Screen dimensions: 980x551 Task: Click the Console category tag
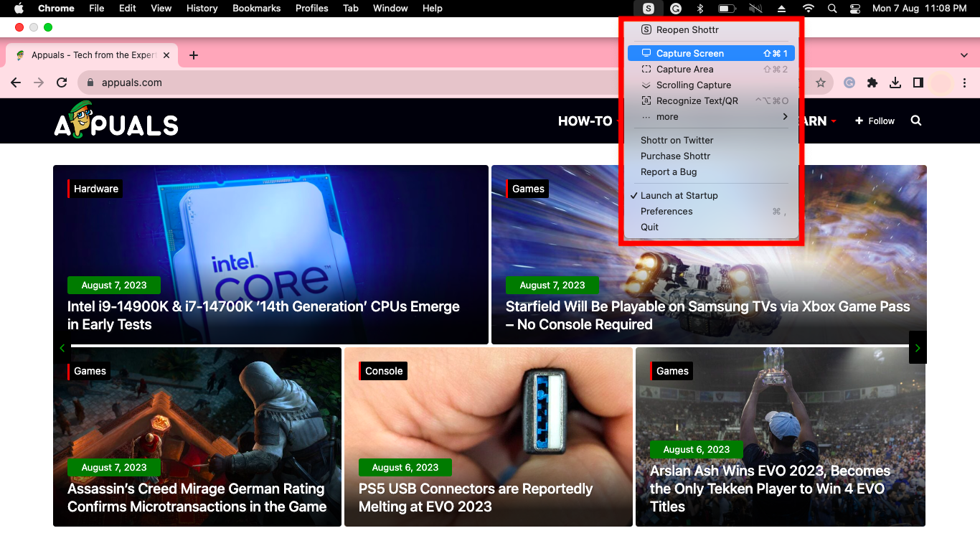(383, 371)
